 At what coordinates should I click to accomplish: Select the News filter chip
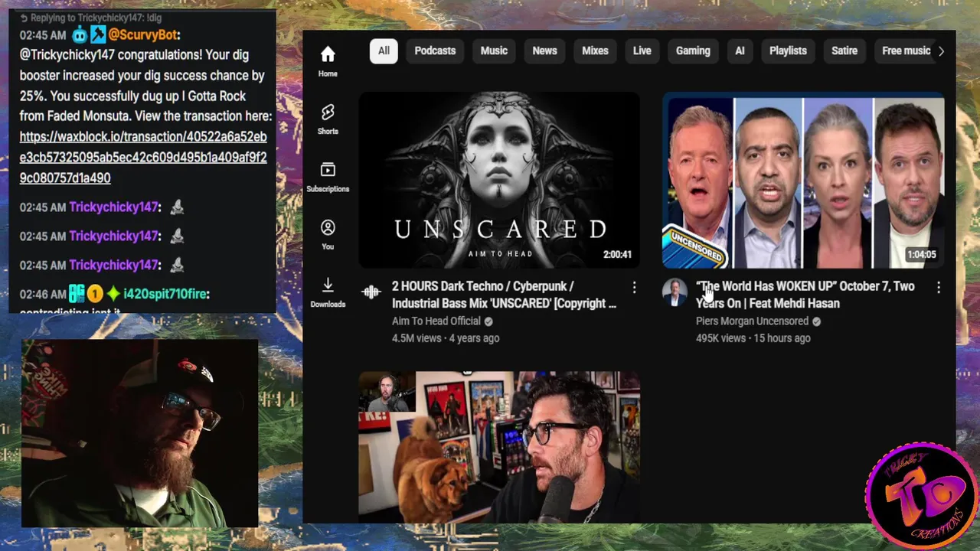(544, 51)
